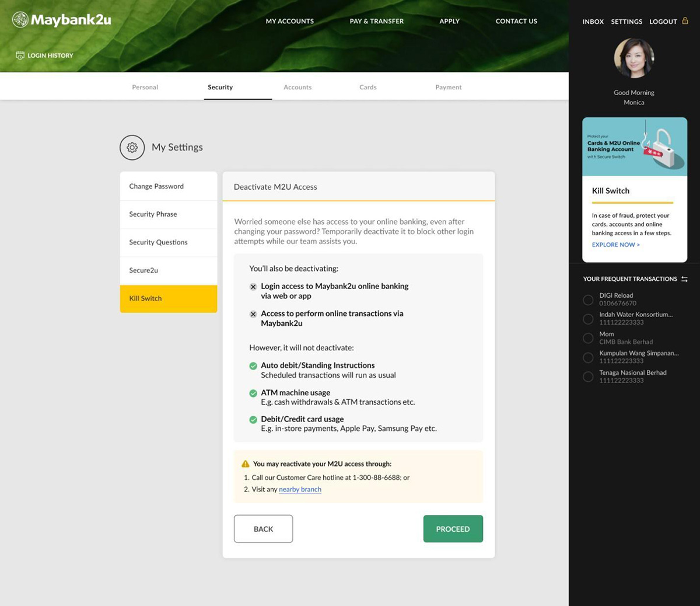
Task: Open the Pay & Transfer menu
Action: 377,21
